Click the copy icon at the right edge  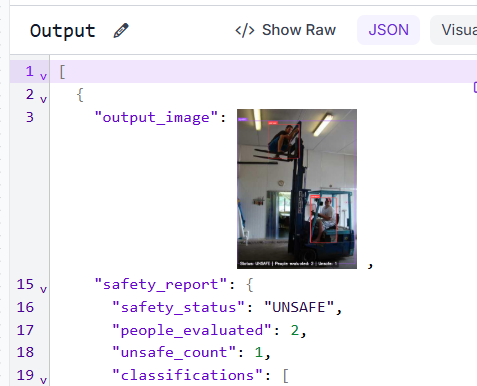tap(475, 87)
